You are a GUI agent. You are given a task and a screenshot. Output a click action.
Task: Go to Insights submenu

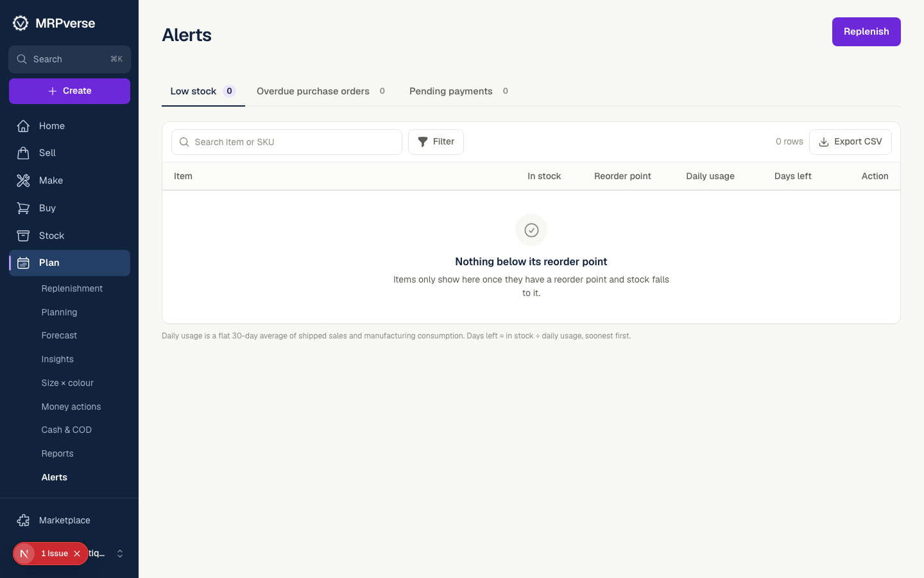(57, 359)
